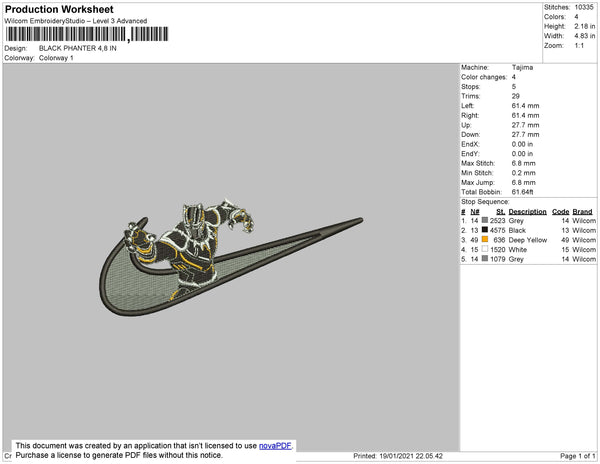Open the novaPDF link in the notice
The image size is (600, 464).
coord(280,446)
